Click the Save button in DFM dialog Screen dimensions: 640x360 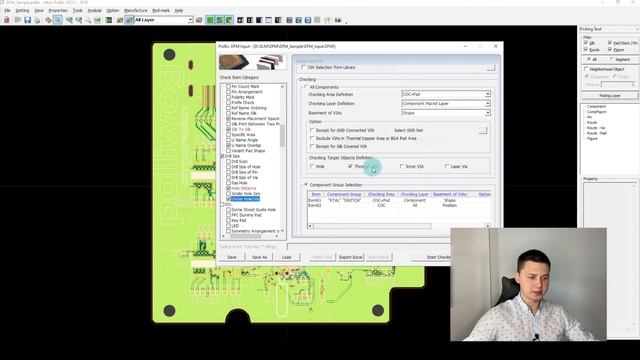pos(232,257)
